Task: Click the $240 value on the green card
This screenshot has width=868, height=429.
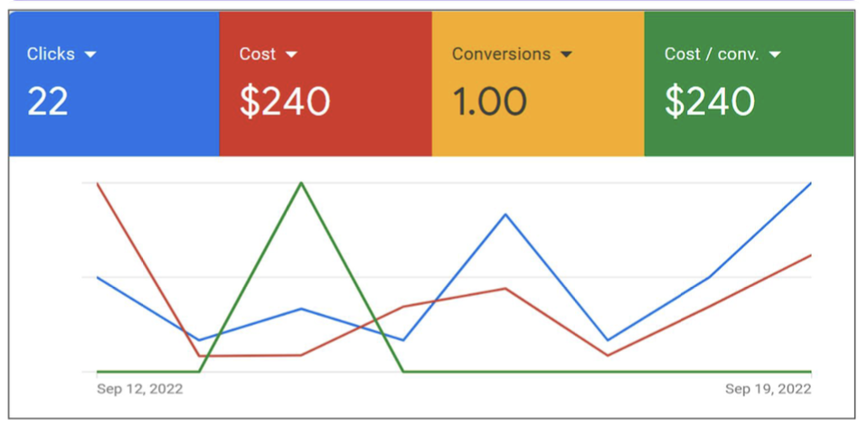Action: pos(710,101)
